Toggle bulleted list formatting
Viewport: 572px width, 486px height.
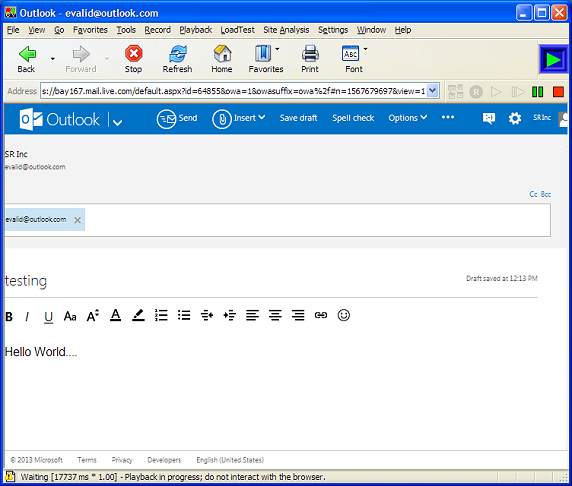pos(184,315)
